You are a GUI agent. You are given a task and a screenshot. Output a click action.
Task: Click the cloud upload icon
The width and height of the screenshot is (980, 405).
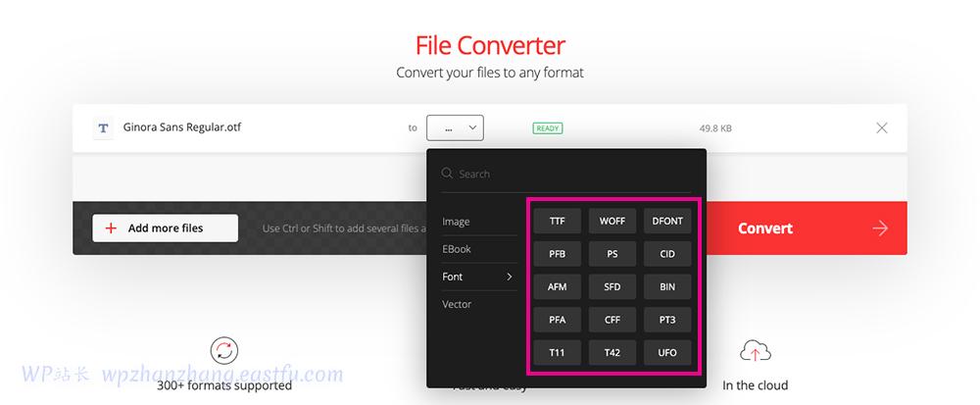pos(755,351)
